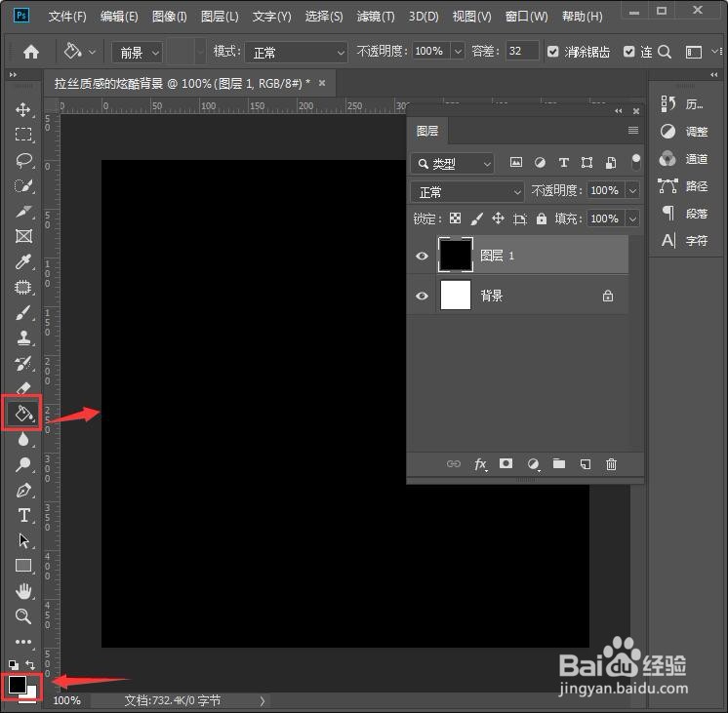Select the Rectangle shape tool
The image size is (728, 713).
point(23,566)
